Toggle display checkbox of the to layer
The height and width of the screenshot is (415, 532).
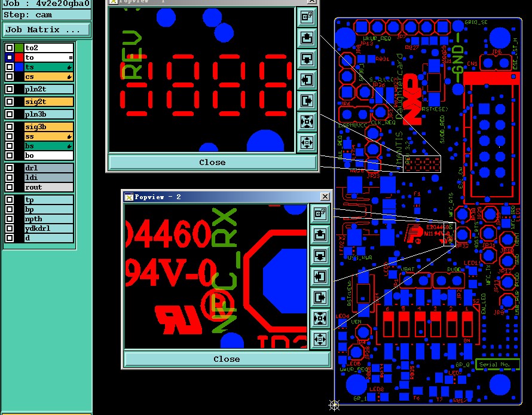10,57
